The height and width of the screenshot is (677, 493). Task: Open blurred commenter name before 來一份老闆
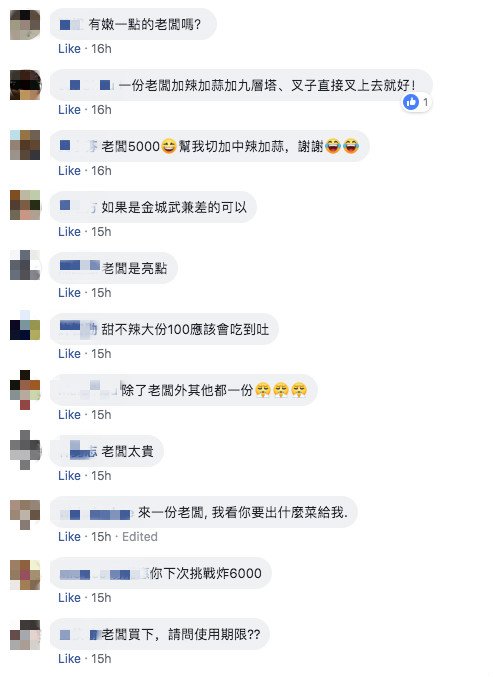pos(96,514)
